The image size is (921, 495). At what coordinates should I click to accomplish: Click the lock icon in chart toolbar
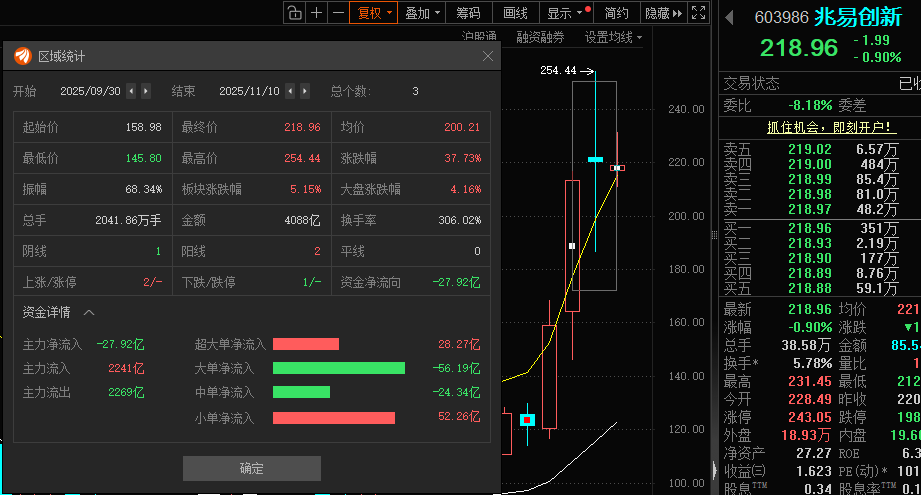click(x=295, y=12)
